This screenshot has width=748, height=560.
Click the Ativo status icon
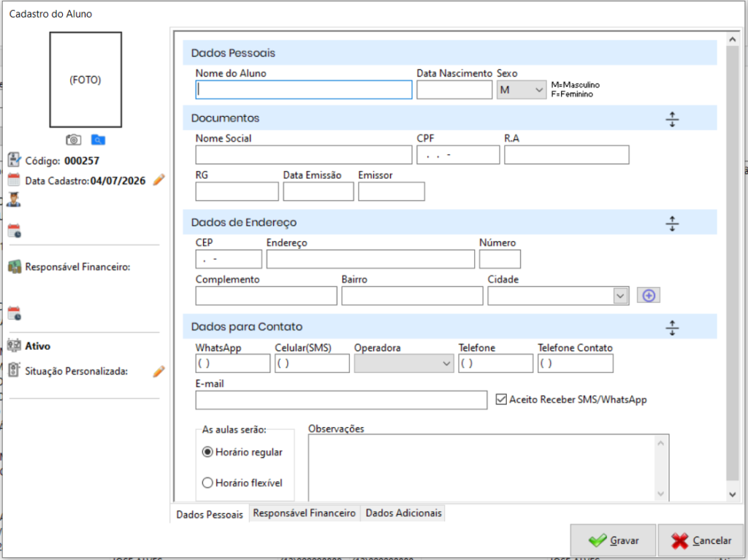click(15, 345)
